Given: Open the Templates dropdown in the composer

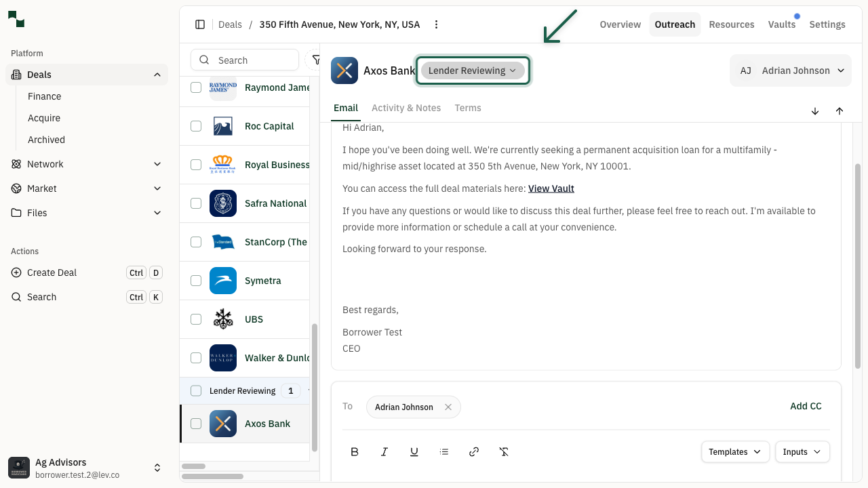Looking at the screenshot, I should (735, 451).
